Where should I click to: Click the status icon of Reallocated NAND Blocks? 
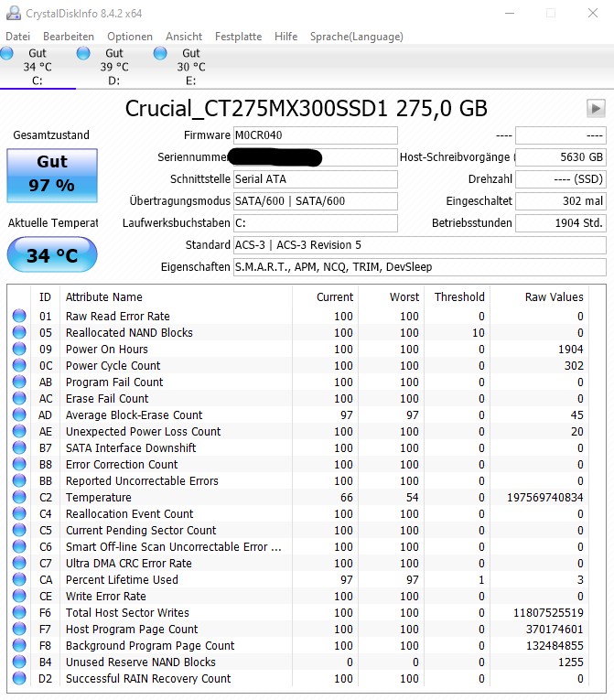(19, 332)
